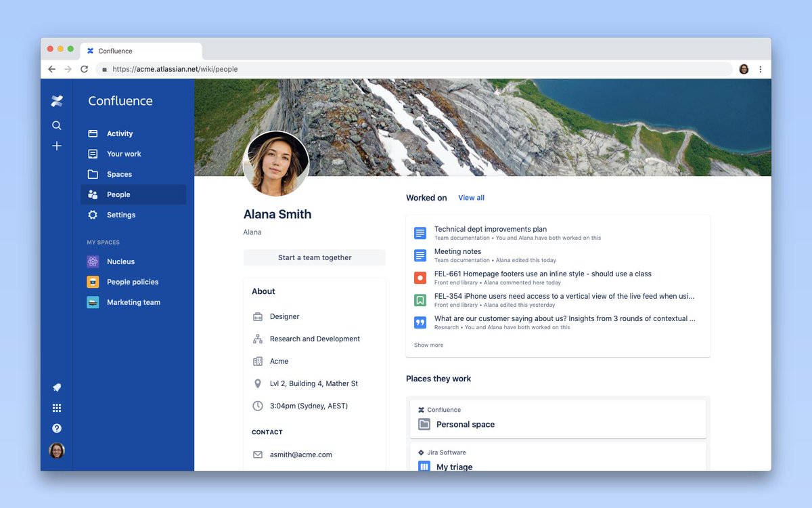Go to Activity in navigation
Screen dimensions: 812x508
133,133
